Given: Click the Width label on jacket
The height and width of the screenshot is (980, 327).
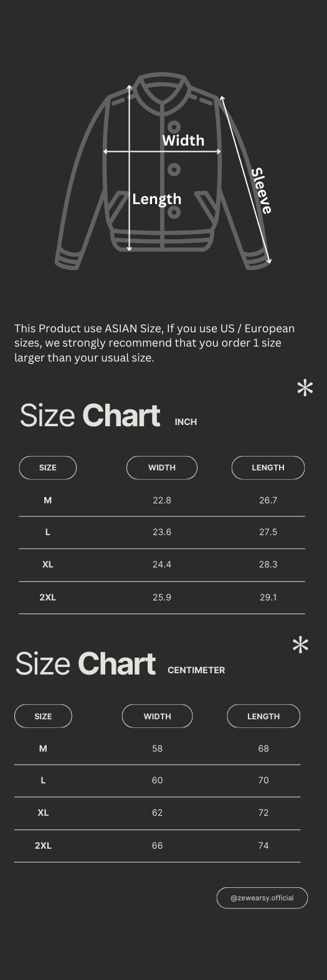Looking at the screenshot, I should pyautogui.click(x=183, y=140).
